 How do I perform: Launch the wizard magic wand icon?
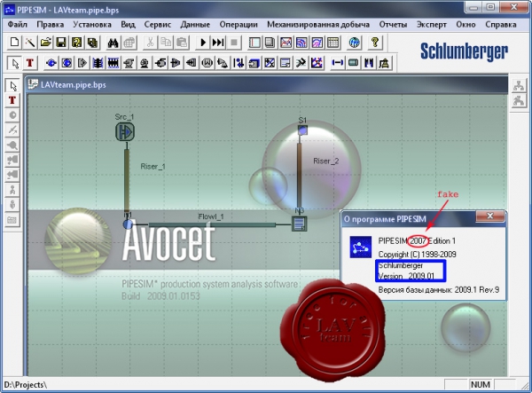[x=30, y=43]
